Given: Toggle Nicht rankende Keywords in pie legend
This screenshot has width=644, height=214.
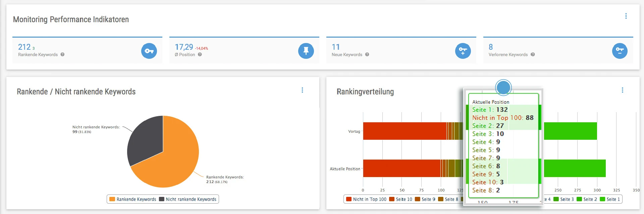Looking at the screenshot, I should [188, 199].
